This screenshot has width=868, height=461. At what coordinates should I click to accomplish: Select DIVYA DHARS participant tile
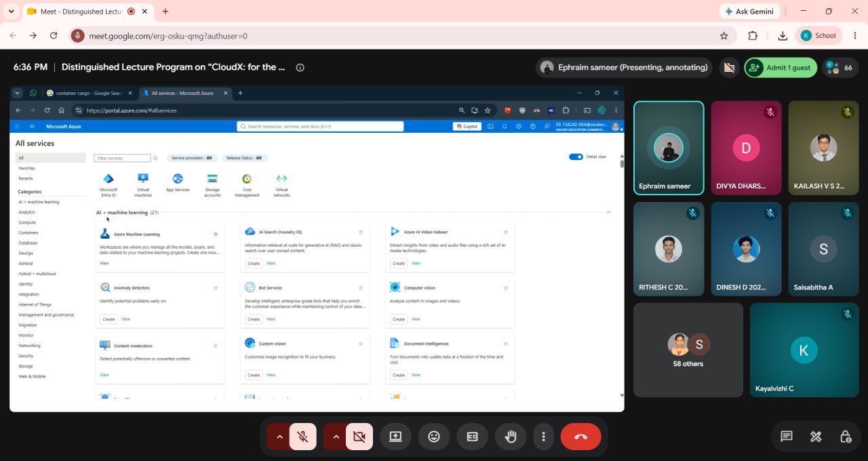pyautogui.click(x=746, y=148)
